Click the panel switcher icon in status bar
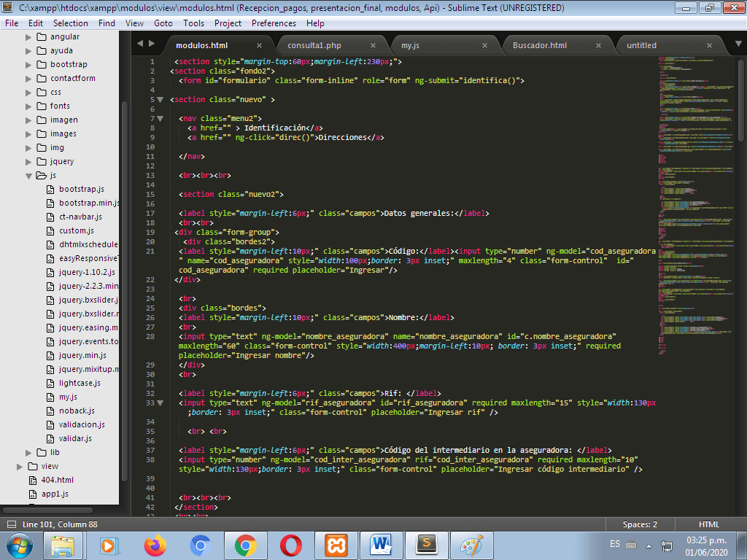Image resolution: width=747 pixels, height=560 pixels. (x=11, y=524)
